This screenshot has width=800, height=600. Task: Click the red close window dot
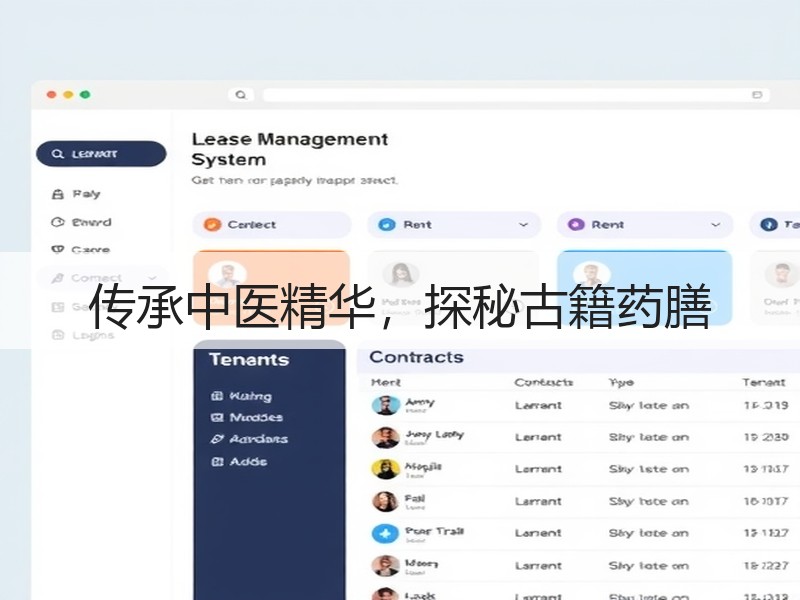tap(51, 94)
